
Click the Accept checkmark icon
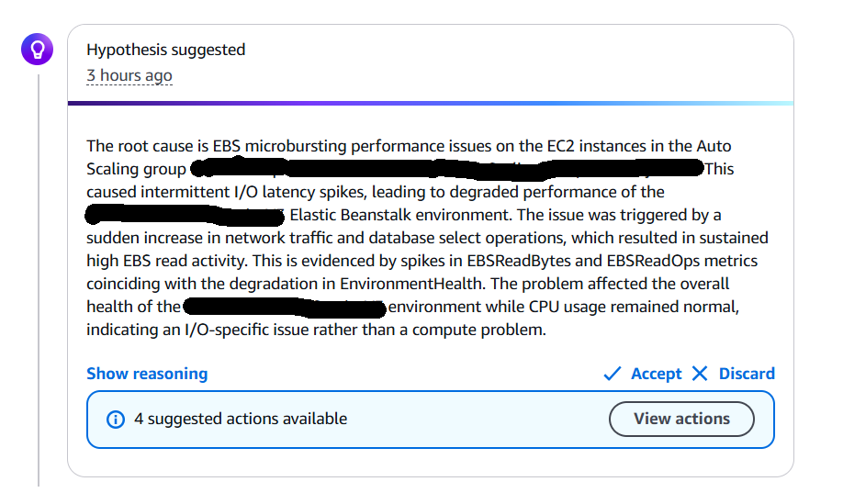pyautogui.click(x=613, y=374)
